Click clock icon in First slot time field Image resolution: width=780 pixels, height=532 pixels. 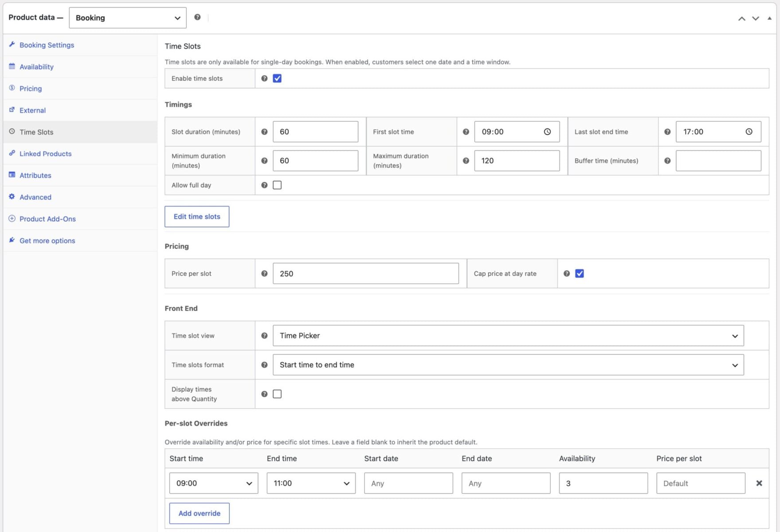[547, 132]
